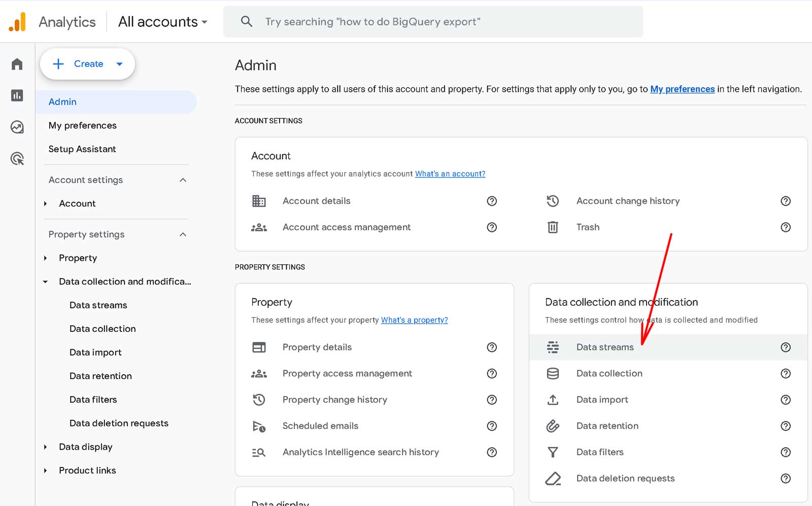Screen dimensions: 812x506
Task: Select Data import in sidebar tree
Action: point(95,352)
